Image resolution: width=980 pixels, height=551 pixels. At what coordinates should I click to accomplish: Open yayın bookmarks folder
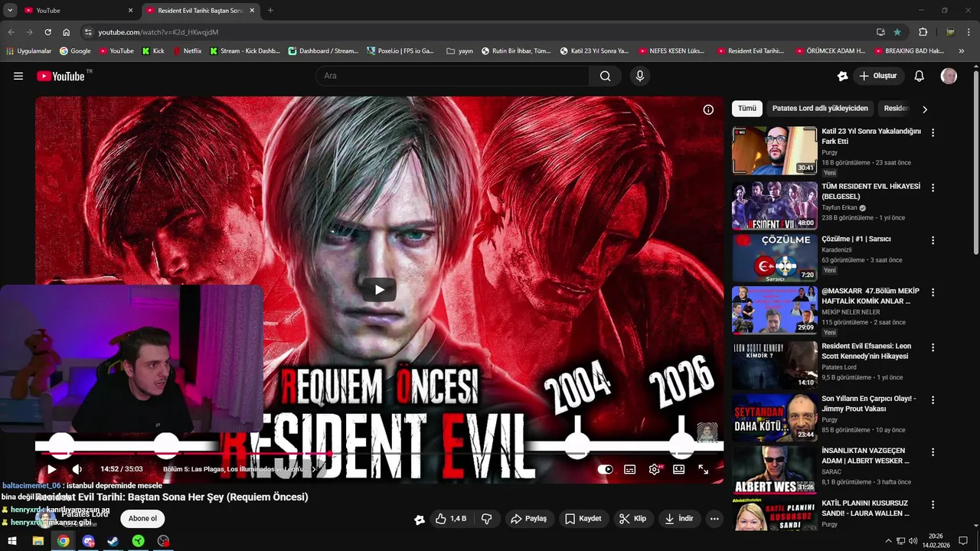(x=459, y=51)
